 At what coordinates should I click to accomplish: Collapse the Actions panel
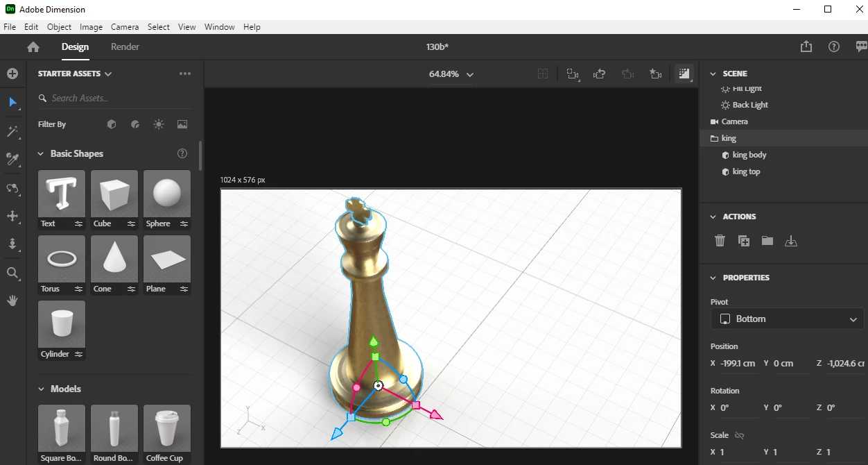point(713,217)
